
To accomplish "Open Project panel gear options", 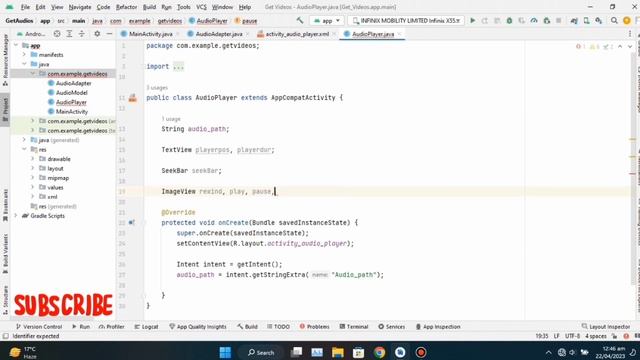I will [97, 34].
